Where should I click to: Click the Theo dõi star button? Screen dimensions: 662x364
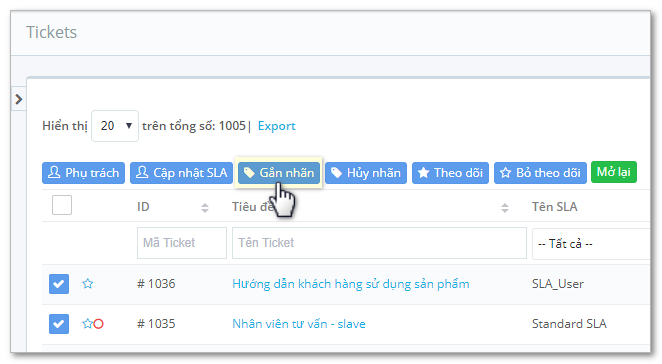click(450, 173)
